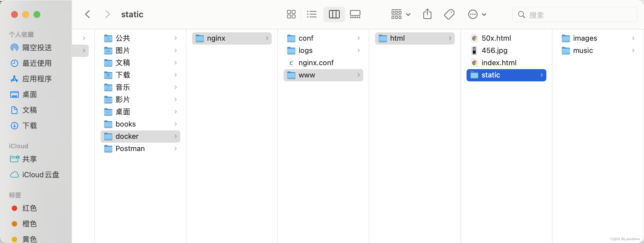Open 隔空投送 in sidebar
Screen dimensions: 644x243
click(31, 48)
